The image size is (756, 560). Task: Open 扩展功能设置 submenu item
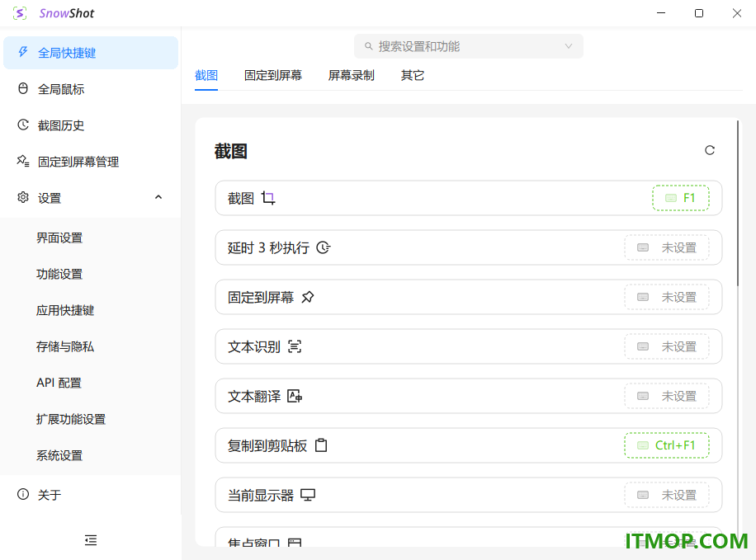[x=91, y=419]
